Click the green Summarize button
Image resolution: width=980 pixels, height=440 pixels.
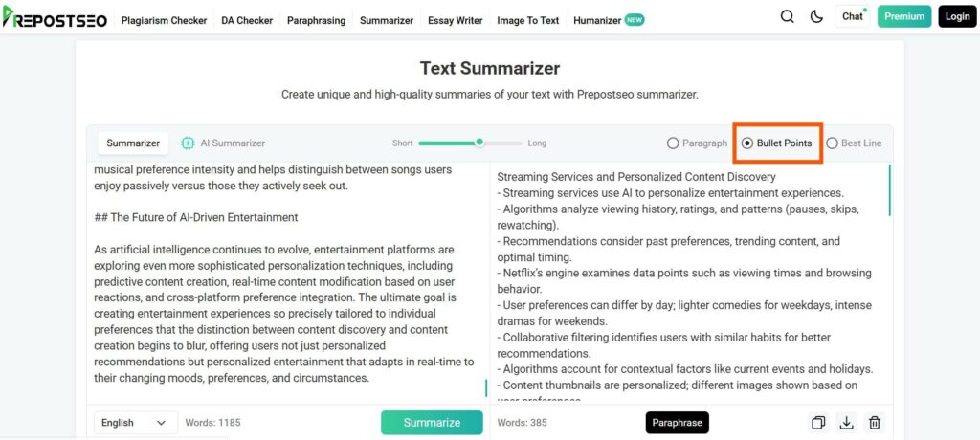432,423
